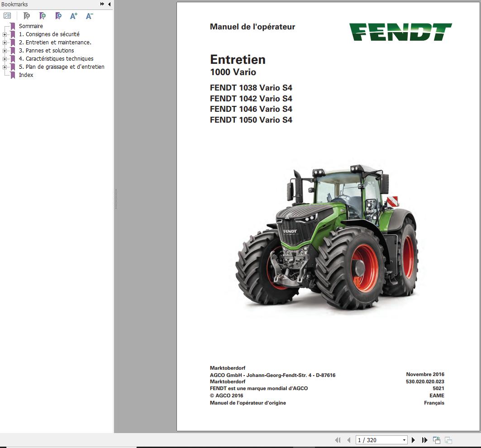Click 'FENDT 1042 Vario S4' text

(251, 99)
